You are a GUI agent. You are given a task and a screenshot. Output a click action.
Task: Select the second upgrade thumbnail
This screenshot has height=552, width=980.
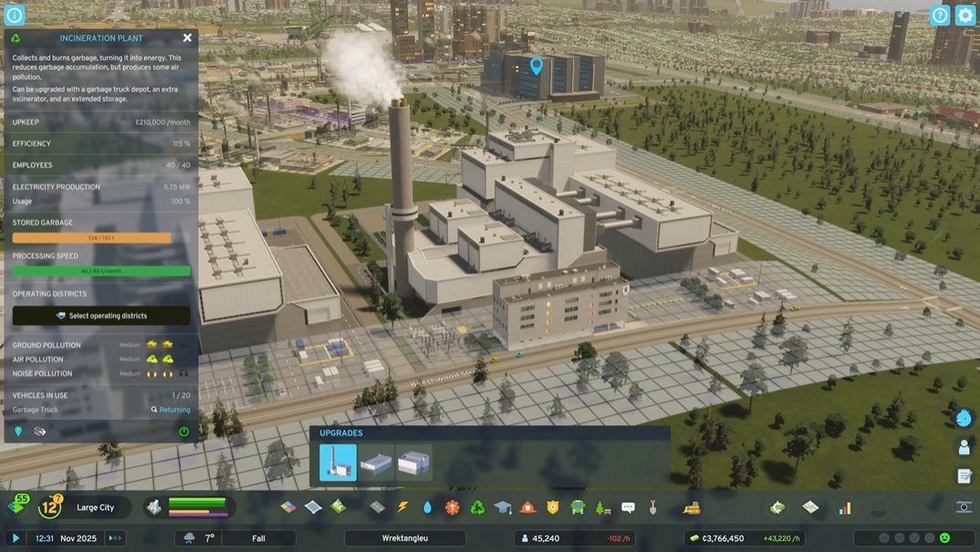(x=376, y=463)
